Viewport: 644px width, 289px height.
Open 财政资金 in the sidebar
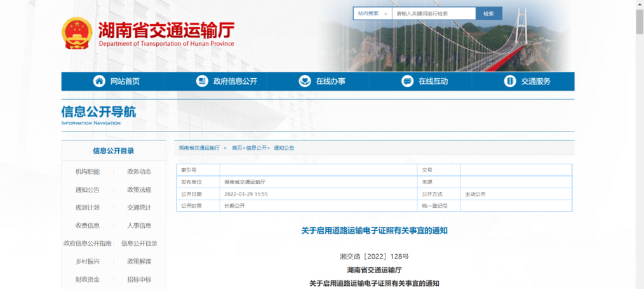pos(88,279)
